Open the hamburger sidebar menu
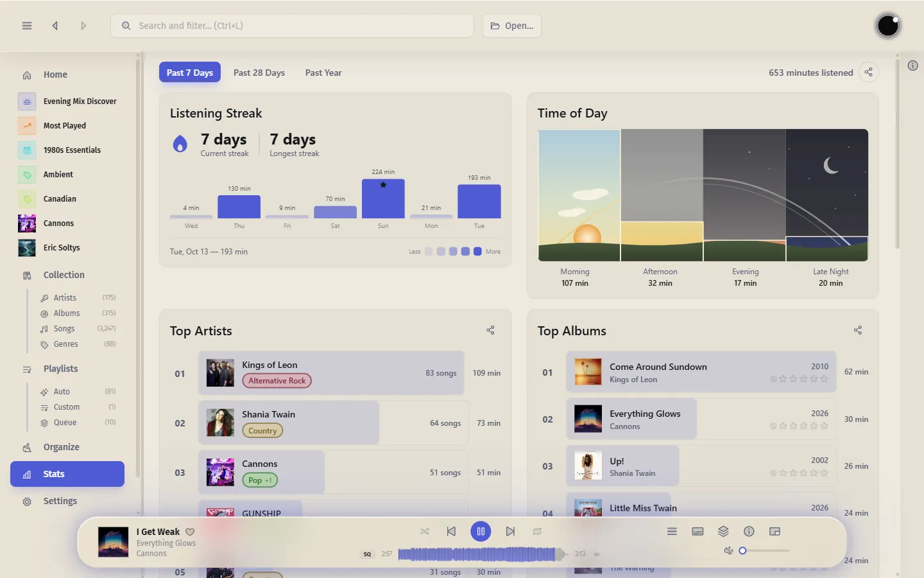The image size is (924, 578). tap(27, 26)
